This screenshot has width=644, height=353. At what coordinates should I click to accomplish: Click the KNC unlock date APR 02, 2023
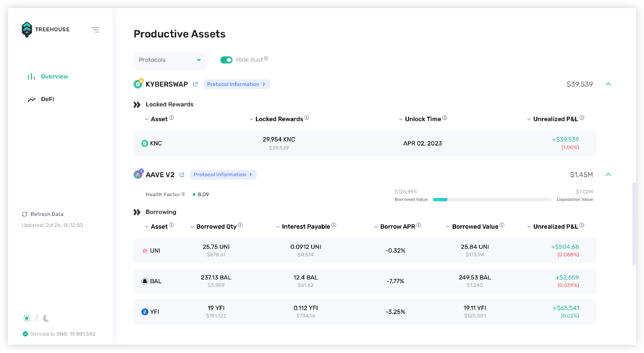[x=423, y=143]
